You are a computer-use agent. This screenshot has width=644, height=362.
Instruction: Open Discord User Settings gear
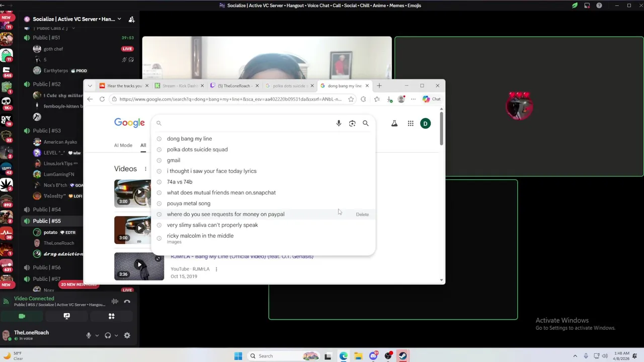coord(127,335)
